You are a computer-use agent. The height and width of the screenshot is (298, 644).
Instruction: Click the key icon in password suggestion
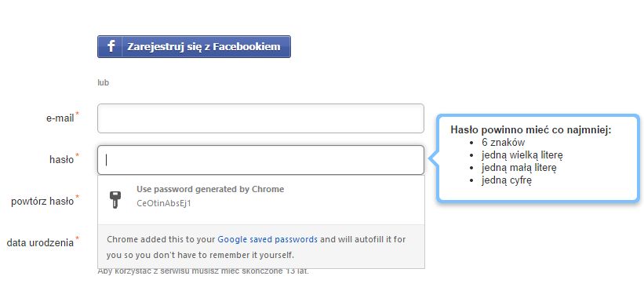point(115,200)
